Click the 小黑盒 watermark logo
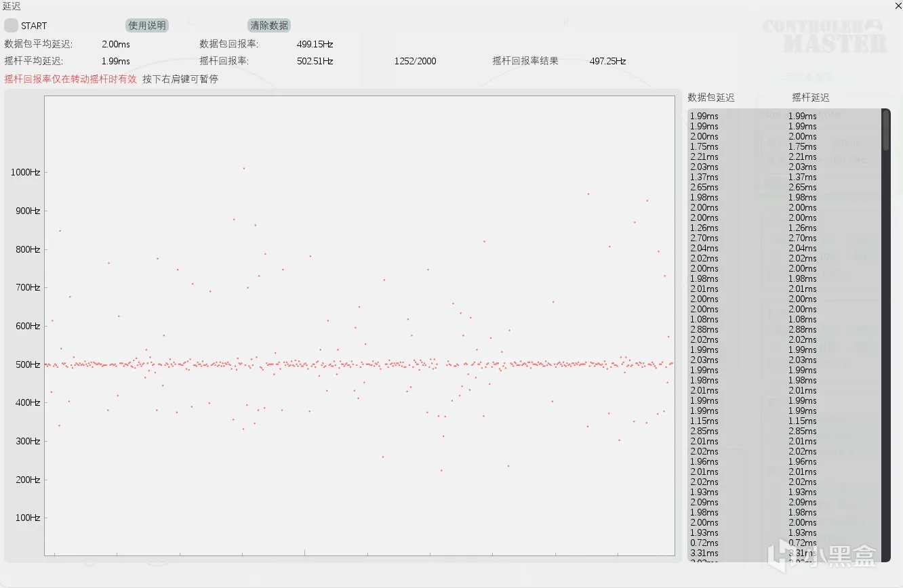903x588 pixels. pos(823,555)
